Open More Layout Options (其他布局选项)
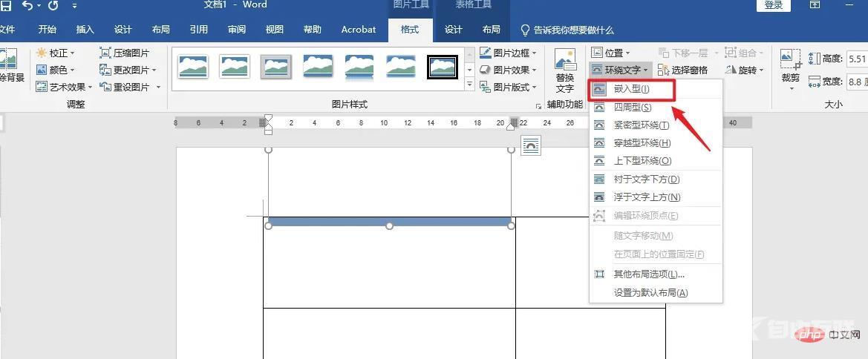This screenshot has width=868, height=359. pos(648,274)
